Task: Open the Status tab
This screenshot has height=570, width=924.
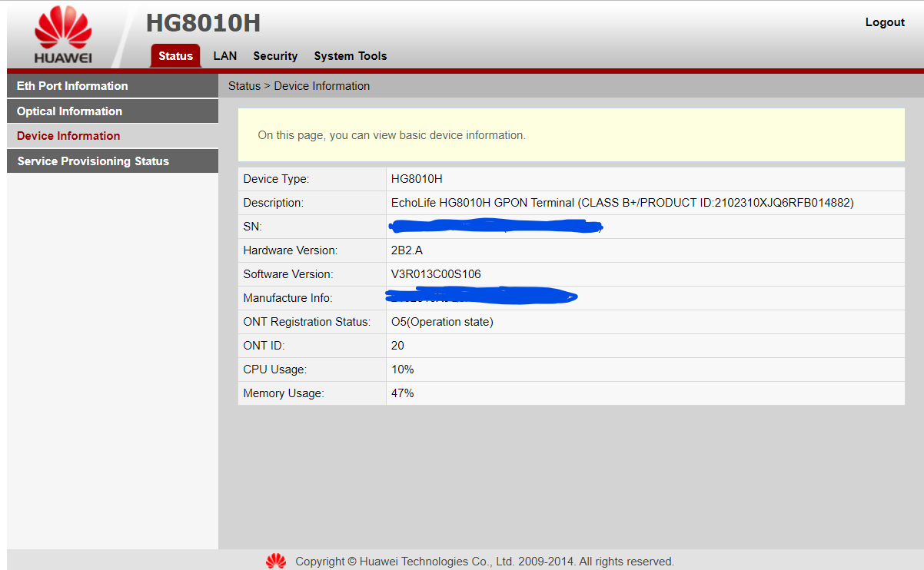Action: tap(175, 56)
